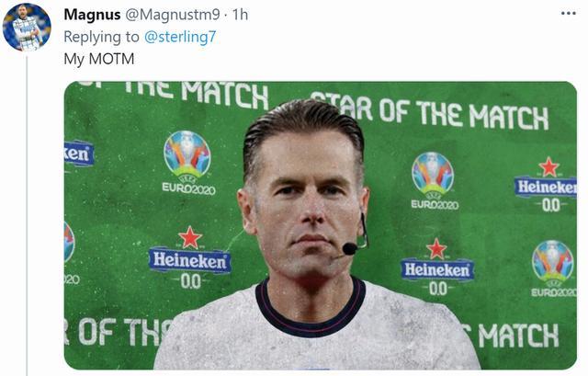Click the Euro2020 trophy logo left of the man's head
This screenshot has height=376, width=588.
click(x=187, y=163)
